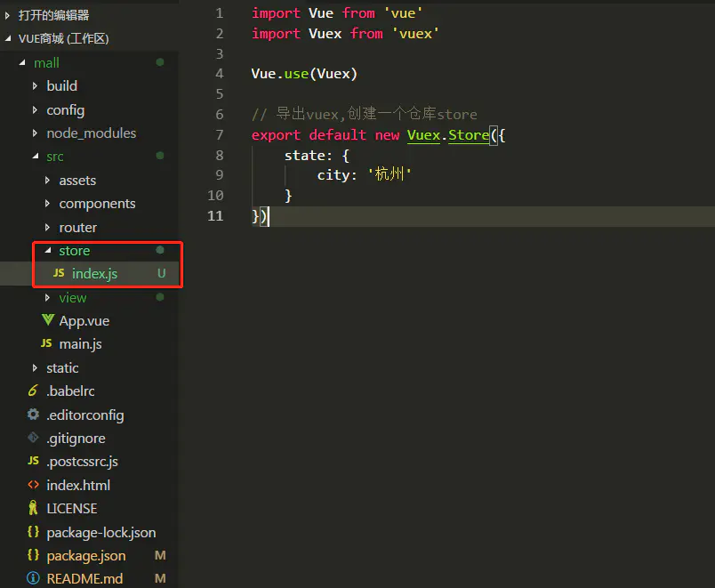Viewport: 715px width, 588px height.
Task: Click the use method in Vue.use(Vuex)
Action: pyautogui.click(x=296, y=74)
